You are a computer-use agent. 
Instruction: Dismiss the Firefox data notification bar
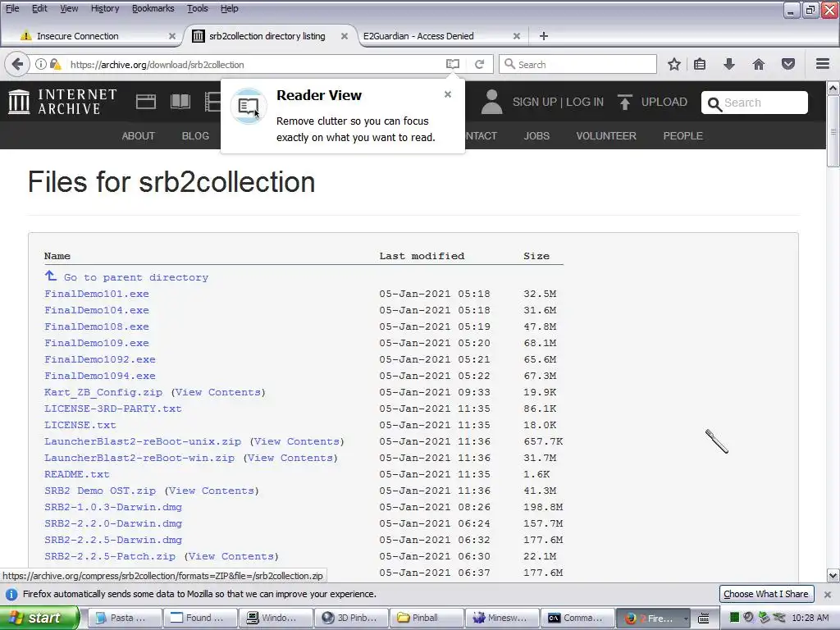tap(828, 594)
